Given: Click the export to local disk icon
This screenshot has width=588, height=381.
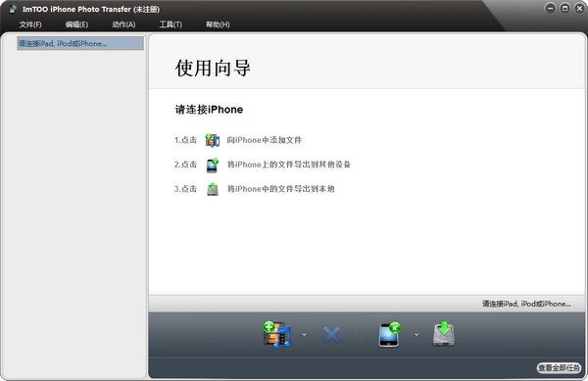Looking at the screenshot, I should (444, 333).
